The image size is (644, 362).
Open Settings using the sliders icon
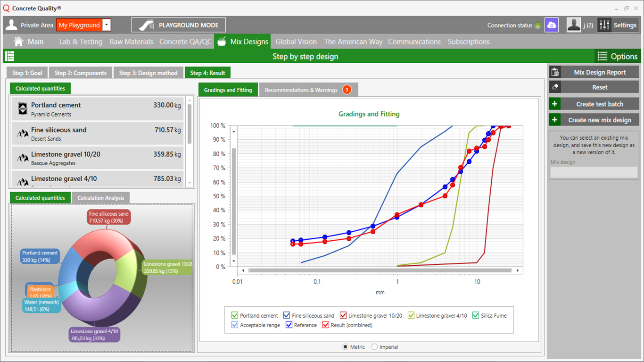pyautogui.click(x=604, y=25)
